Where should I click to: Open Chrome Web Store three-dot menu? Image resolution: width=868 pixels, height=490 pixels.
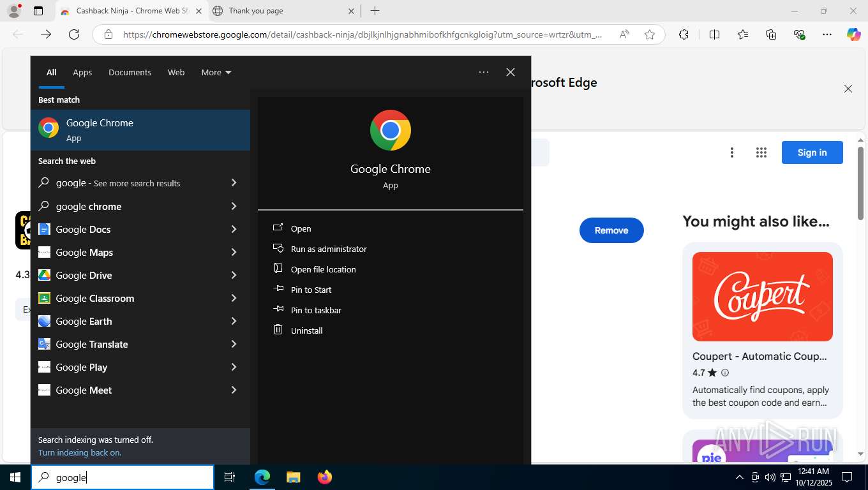click(x=732, y=152)
